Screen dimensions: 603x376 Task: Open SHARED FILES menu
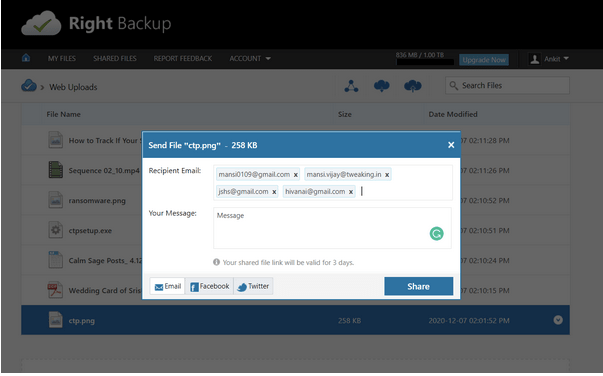(x=115, y=58)
